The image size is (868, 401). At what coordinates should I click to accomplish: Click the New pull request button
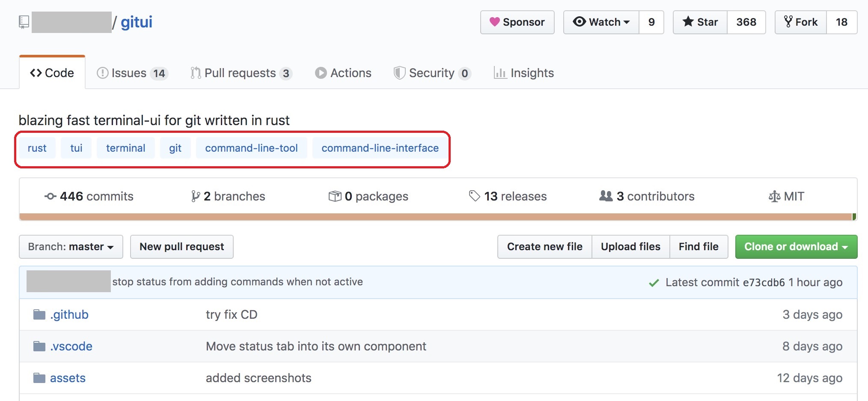tap(181, 247)
